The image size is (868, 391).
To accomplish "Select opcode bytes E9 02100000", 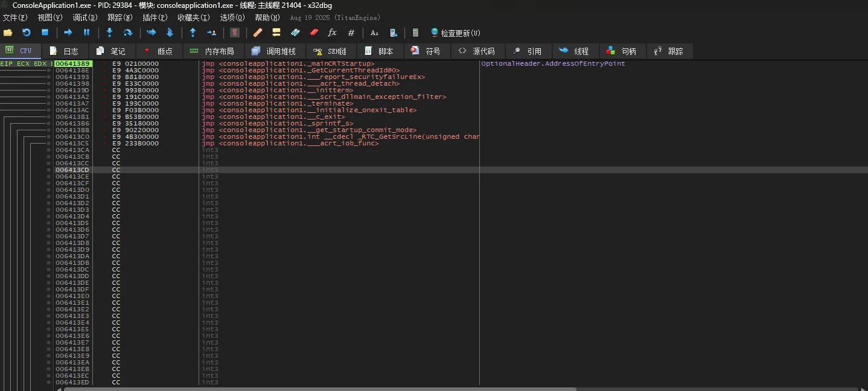I will 136,63.
